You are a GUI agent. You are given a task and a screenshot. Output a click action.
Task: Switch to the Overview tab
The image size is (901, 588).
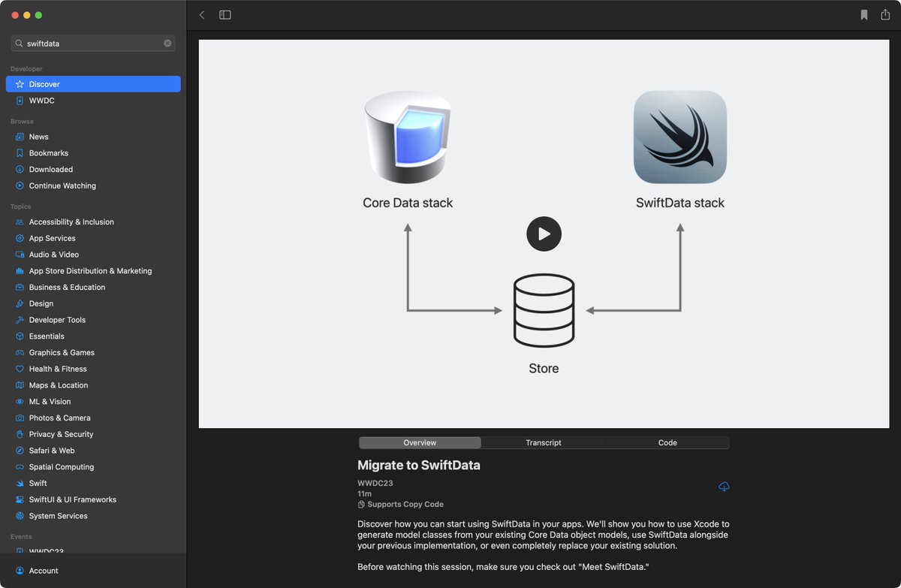pyautogui.click(x=420, y=443)
